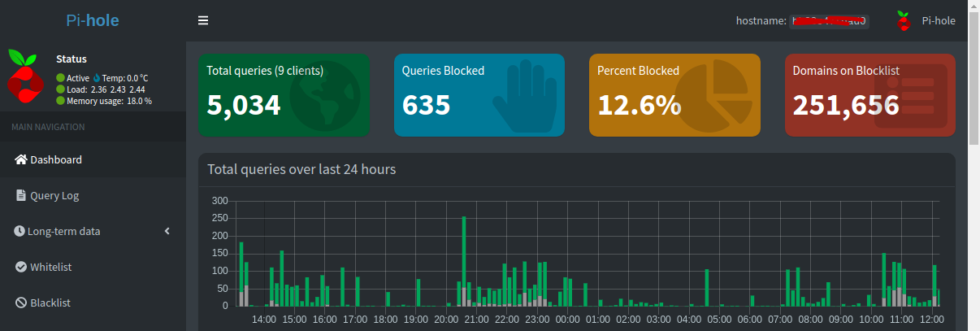Viewport: 980px width, 331px height.
Task: Click the Total queries green card
Action: (x=284, y=95)
